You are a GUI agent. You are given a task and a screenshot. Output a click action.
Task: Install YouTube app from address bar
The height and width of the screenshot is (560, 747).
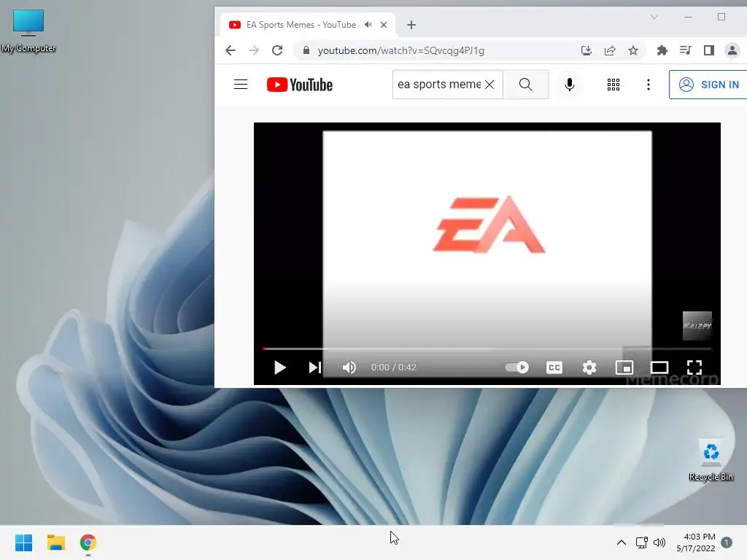586,50
